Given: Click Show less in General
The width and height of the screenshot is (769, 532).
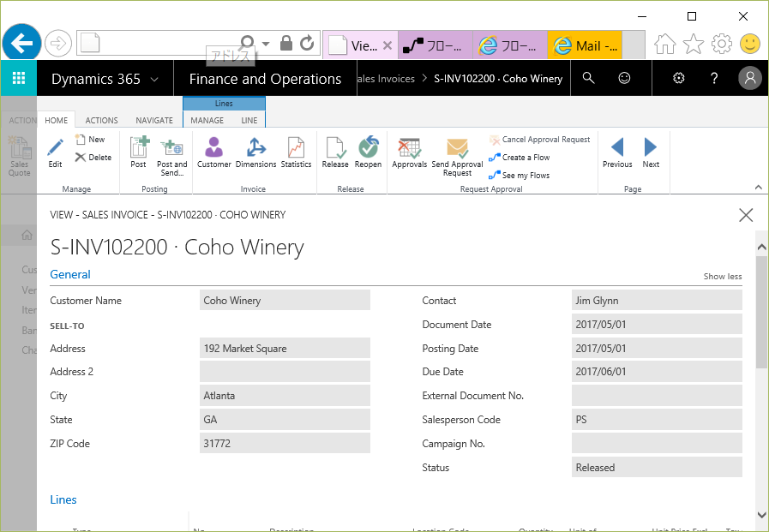Looking at the screenshot, I should pos(723,277).
